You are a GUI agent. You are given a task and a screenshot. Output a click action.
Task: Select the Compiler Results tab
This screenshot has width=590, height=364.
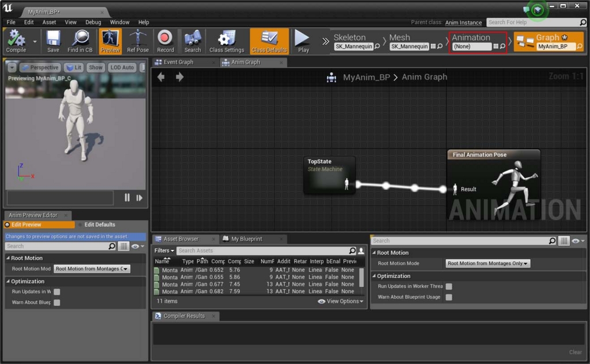(x=184, y=316)
